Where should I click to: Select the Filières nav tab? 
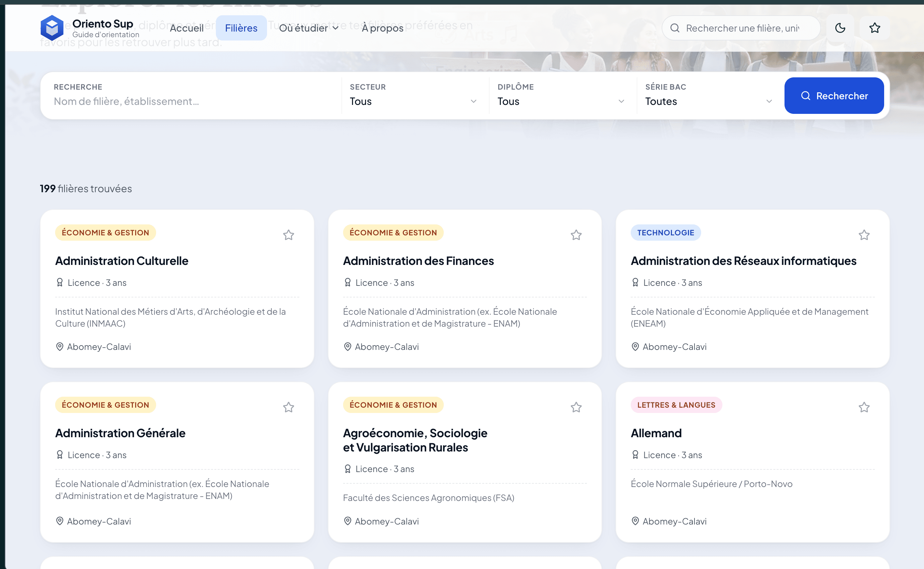[241, 28]
